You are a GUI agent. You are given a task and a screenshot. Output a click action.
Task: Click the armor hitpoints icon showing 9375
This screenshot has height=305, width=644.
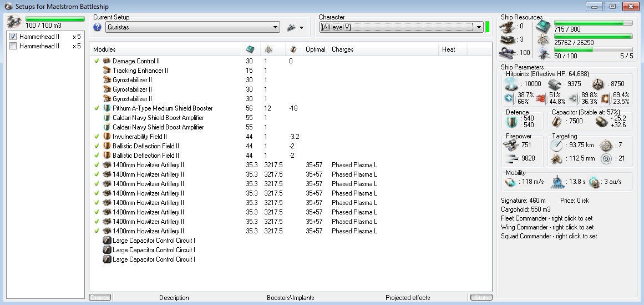555,84
